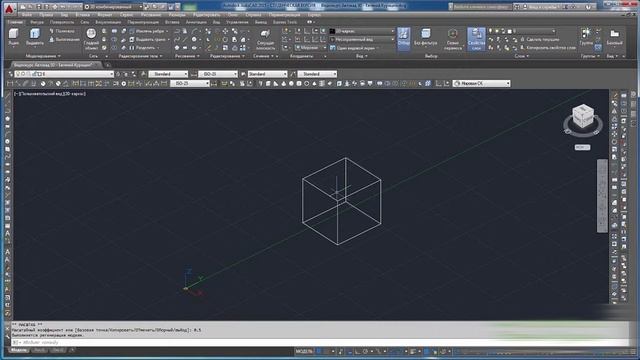Select Cylinder icon in Modeling toolbar
640x360 pixels.
[x=299, y=83]
